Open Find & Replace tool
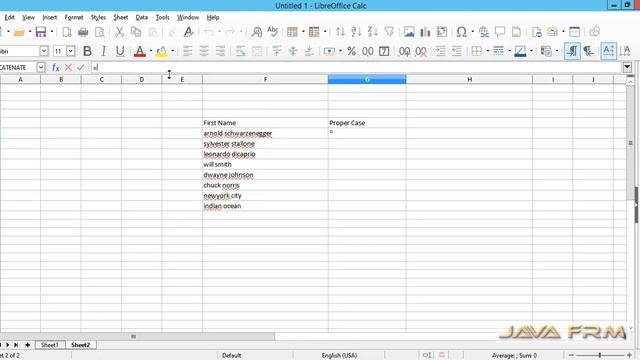This screenshot has width=640, height=360. 257,32
